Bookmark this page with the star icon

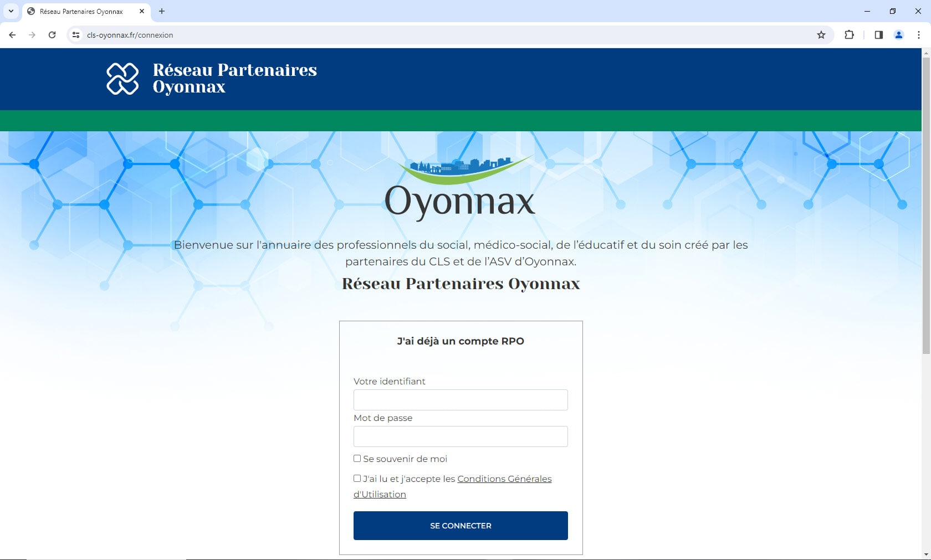(x=821, y=35)
